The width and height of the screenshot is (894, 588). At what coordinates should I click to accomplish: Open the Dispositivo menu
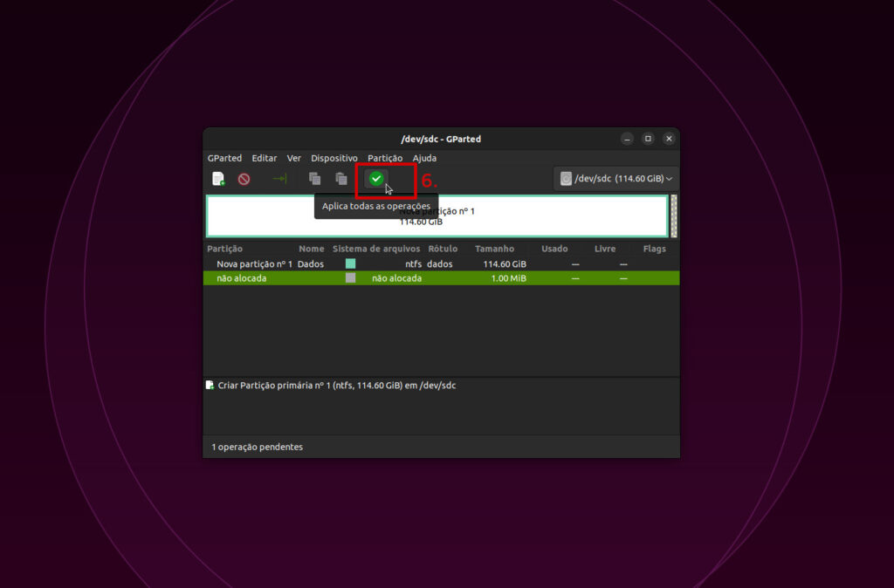click(334, 158)
